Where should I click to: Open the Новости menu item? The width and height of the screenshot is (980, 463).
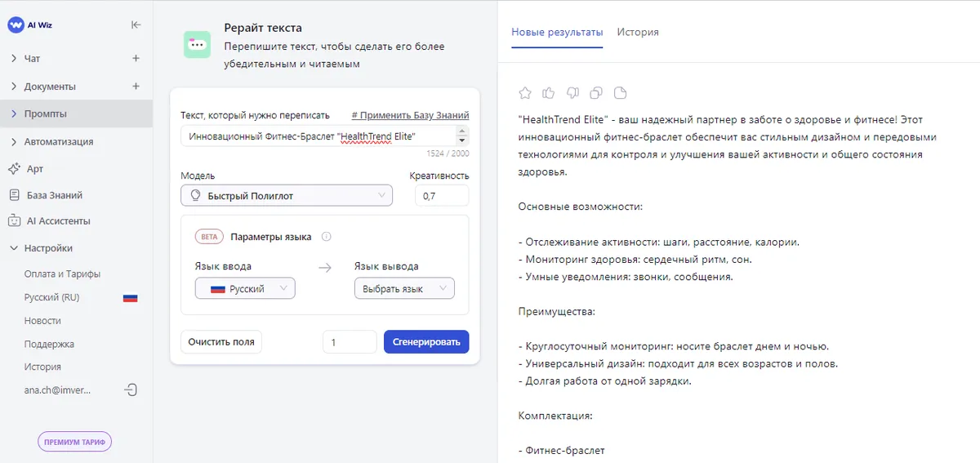pos(42,321)
